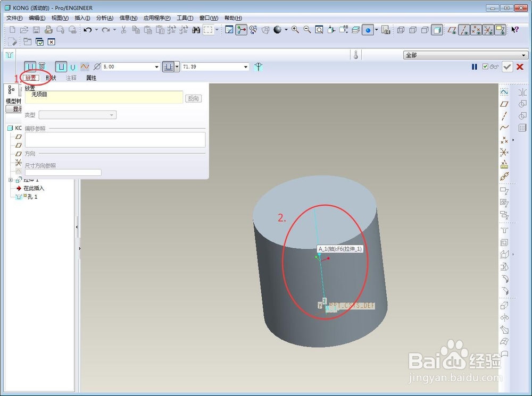
Task: Click the Hole tool in right toolbar
Action: [x=504, y=231]
